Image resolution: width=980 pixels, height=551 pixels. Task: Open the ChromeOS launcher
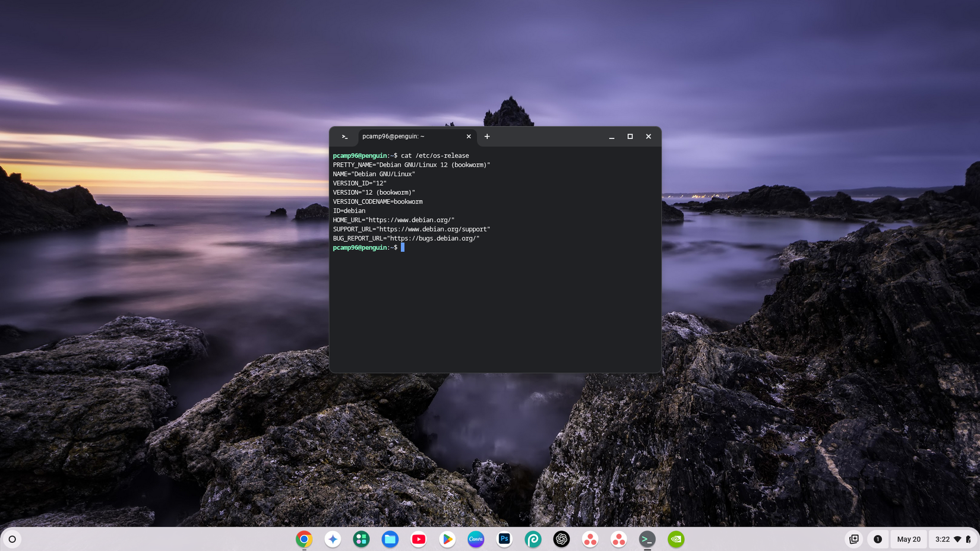12,539
